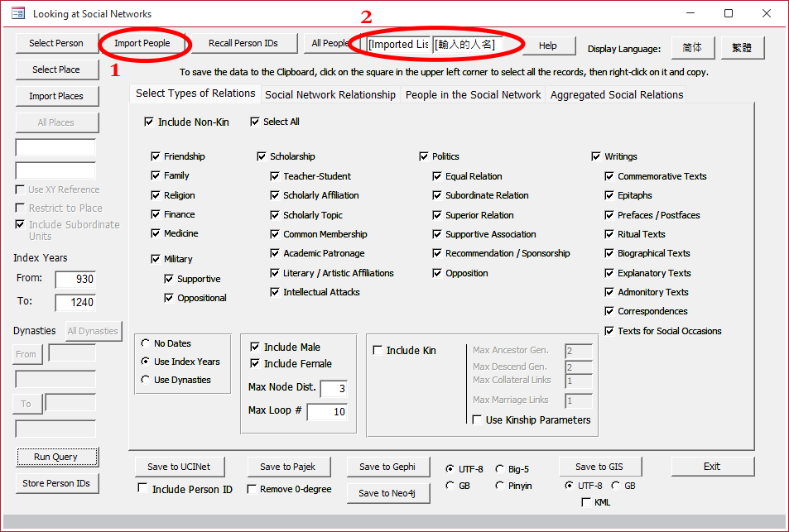Select Big-5 encoding radio button
The image size is (789, 532).
pyautogui.click(x=500, y=468)
